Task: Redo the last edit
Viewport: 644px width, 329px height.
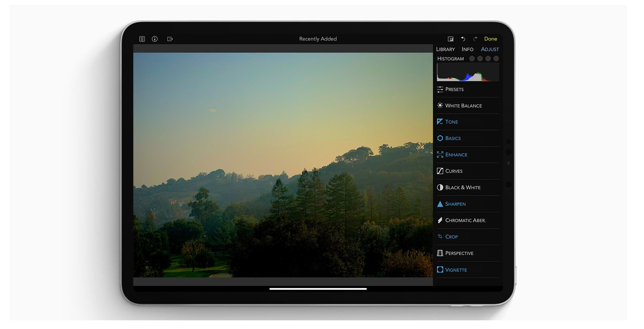Action: click(x=475, y=39)
